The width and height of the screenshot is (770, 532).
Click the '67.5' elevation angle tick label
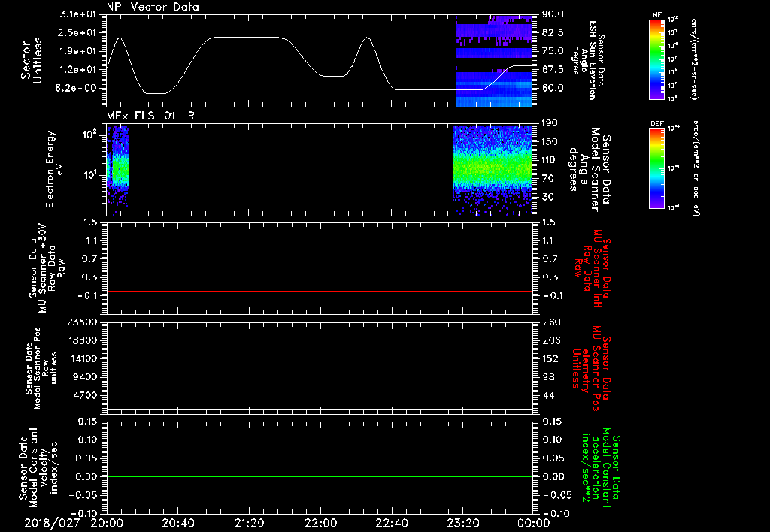click(553, 70)
